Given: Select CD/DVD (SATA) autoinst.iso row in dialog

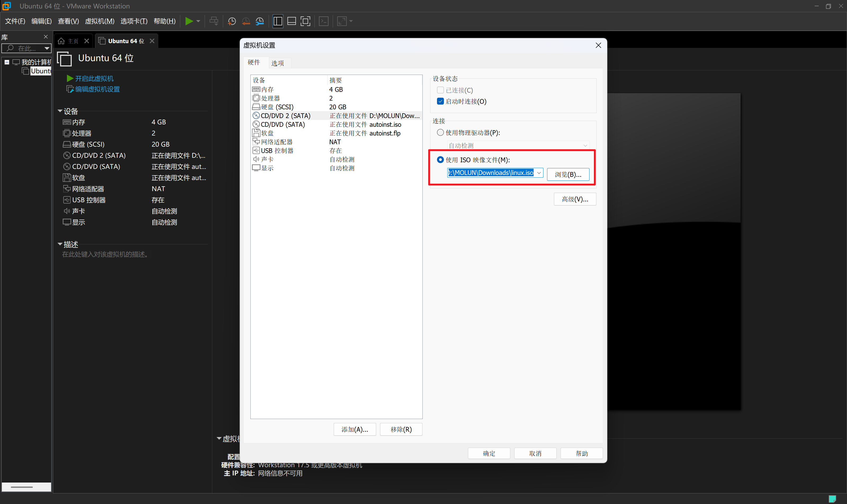Looking at the screenshot, I should tap(336, 125).
